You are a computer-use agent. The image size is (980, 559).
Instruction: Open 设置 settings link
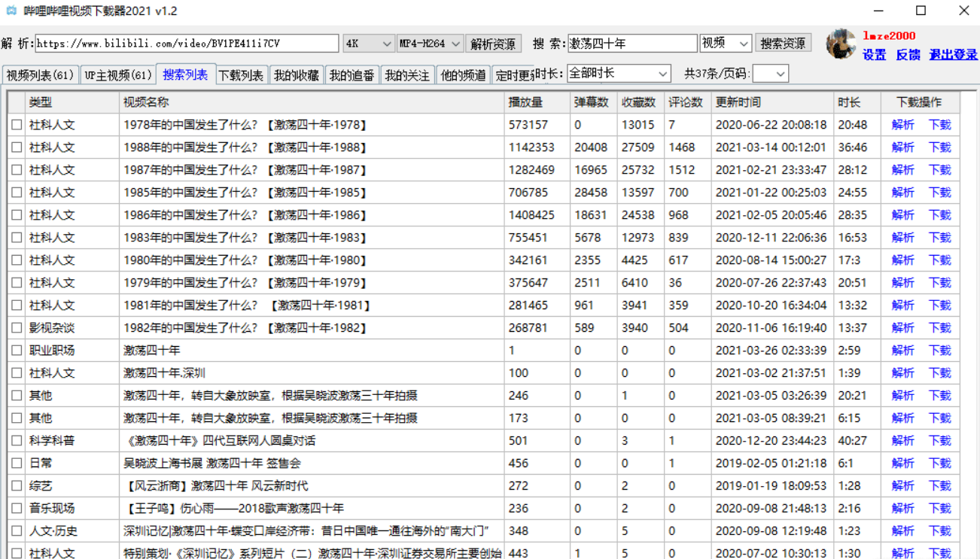coord(874,55)
